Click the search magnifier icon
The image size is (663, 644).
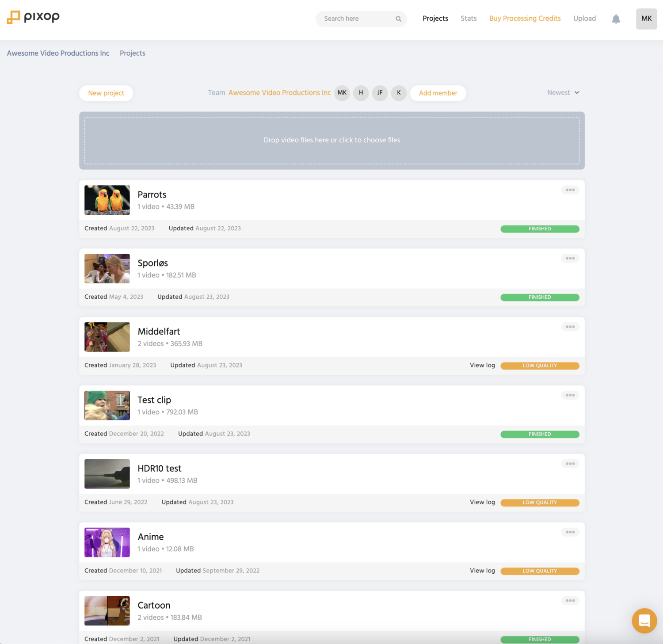coord(397,19)
